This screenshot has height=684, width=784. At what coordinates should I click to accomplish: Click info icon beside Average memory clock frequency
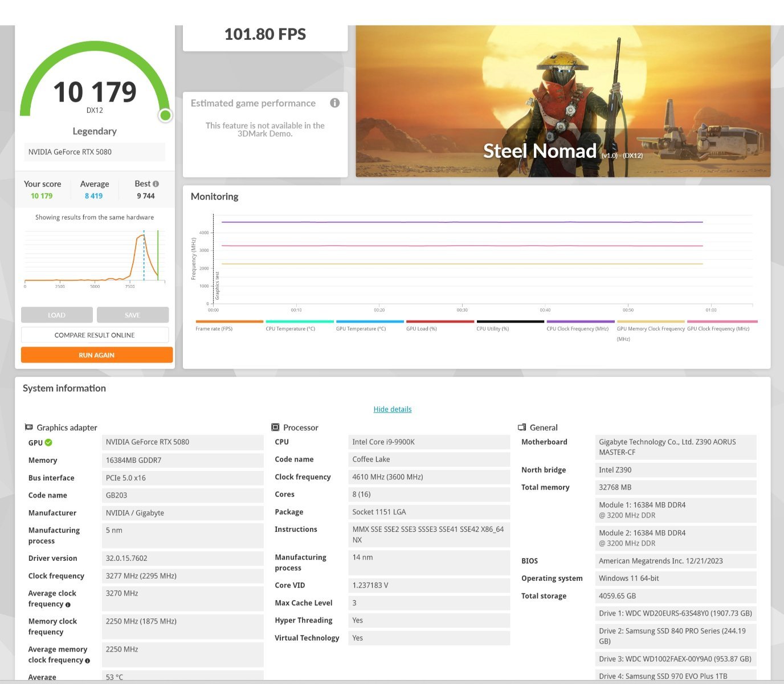(x=87, y=661)
